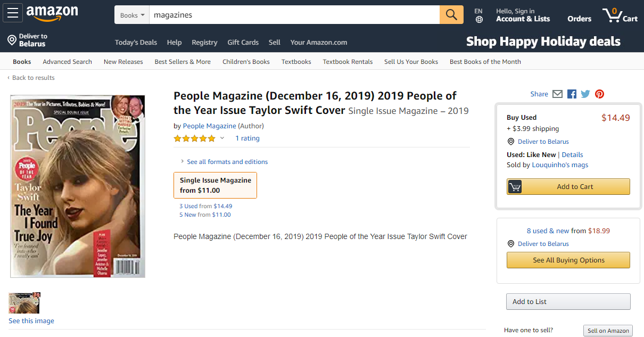Click the delivery location pin icon in header
Screen dimensions: 644x337
pos(12,40)
